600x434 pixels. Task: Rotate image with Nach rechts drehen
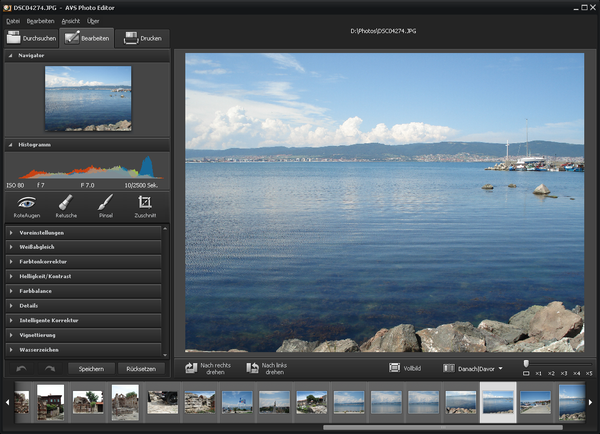pos(208,369)
